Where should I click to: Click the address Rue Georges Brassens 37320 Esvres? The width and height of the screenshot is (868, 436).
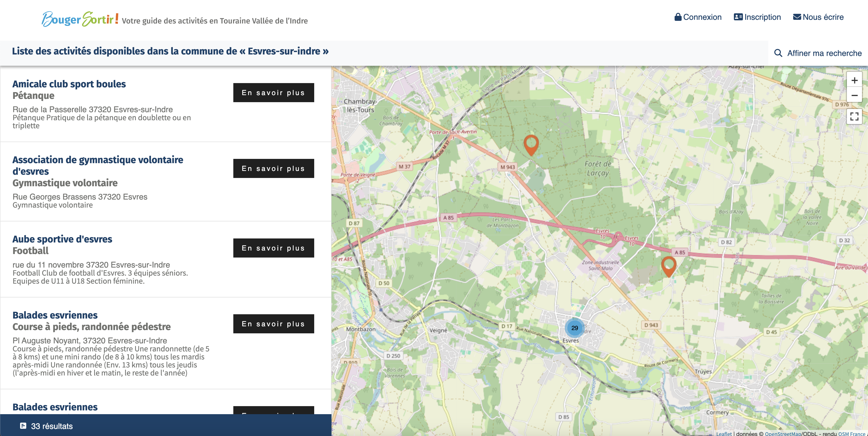80,197
